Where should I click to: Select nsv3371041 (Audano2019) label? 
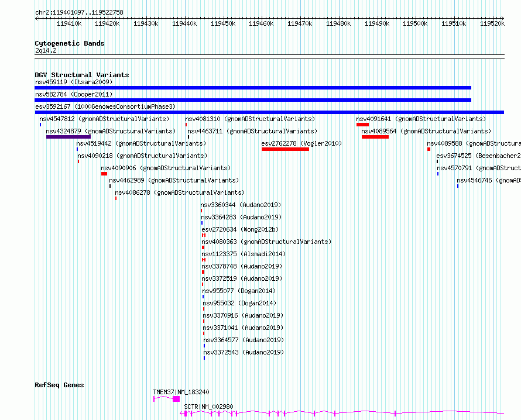[x=243, y=328]
